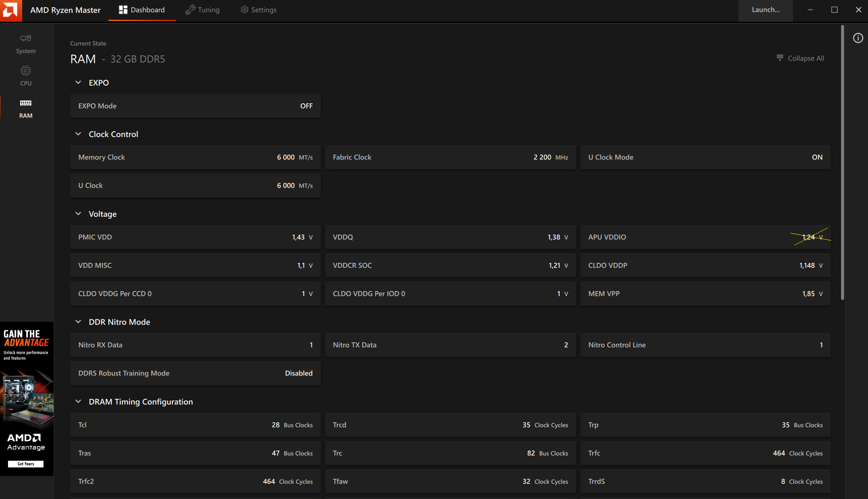Viewport: 868px width, 499px height.
Task: Click the AMD logo icon
Action: (11, 10)
